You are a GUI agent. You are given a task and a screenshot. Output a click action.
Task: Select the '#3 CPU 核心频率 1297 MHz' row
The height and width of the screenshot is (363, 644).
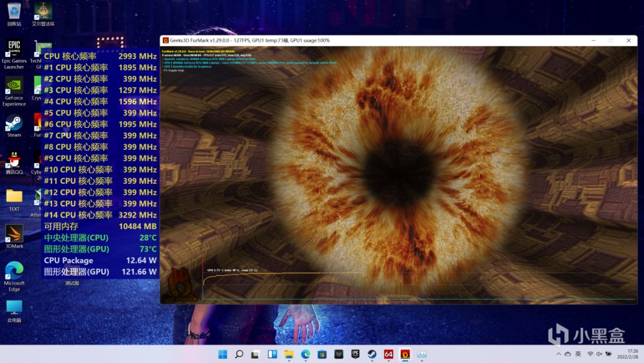[x=100, y=90]
